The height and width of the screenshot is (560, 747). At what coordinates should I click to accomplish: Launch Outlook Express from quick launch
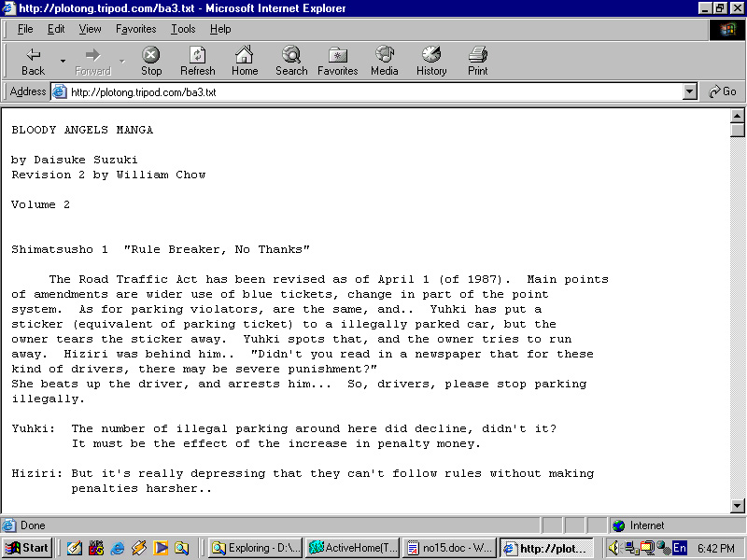[x=75, y=548]
